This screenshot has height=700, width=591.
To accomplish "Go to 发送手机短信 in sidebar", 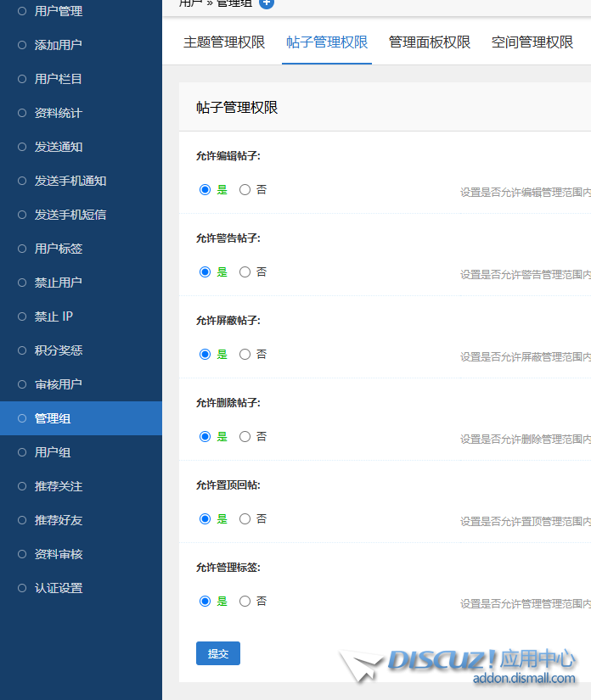I will coord(70,215).
